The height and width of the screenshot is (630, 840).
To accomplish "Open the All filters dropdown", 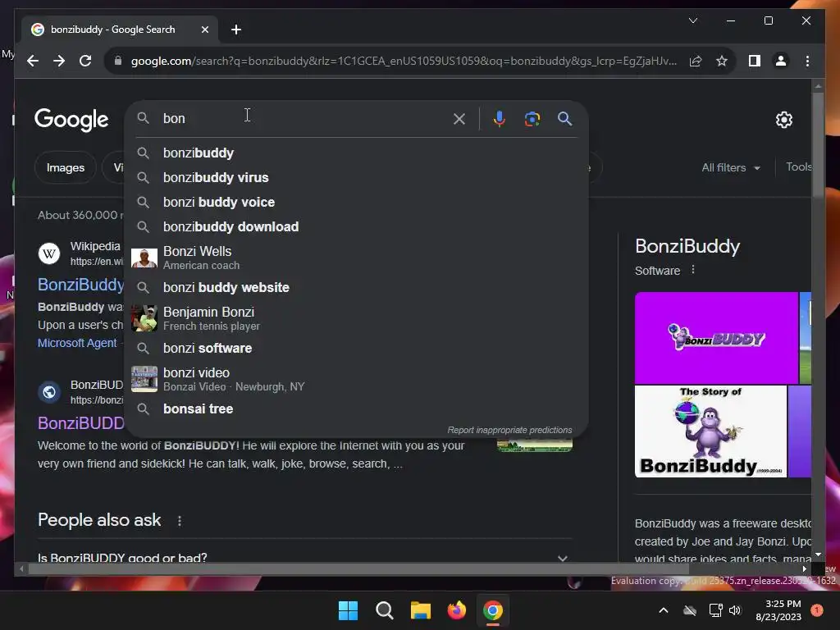I will 731,167.
